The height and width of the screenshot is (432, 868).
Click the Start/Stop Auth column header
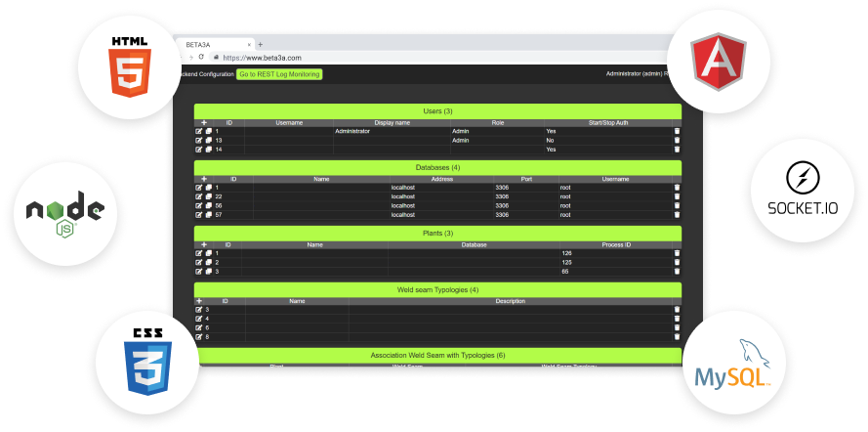coord(608,123)
